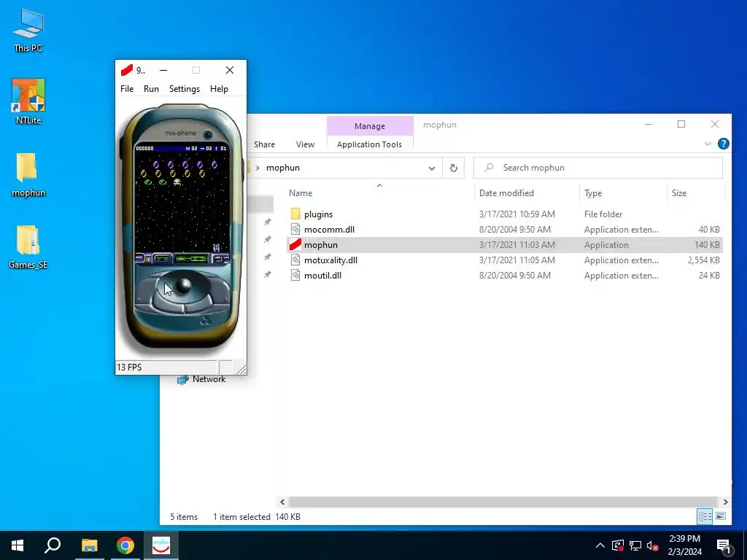The width and height of the screenshot is (747, 560).
Task: Click the horizontal scrollbar right arrow
Action: pyautogui.click(x=725, y=502)
